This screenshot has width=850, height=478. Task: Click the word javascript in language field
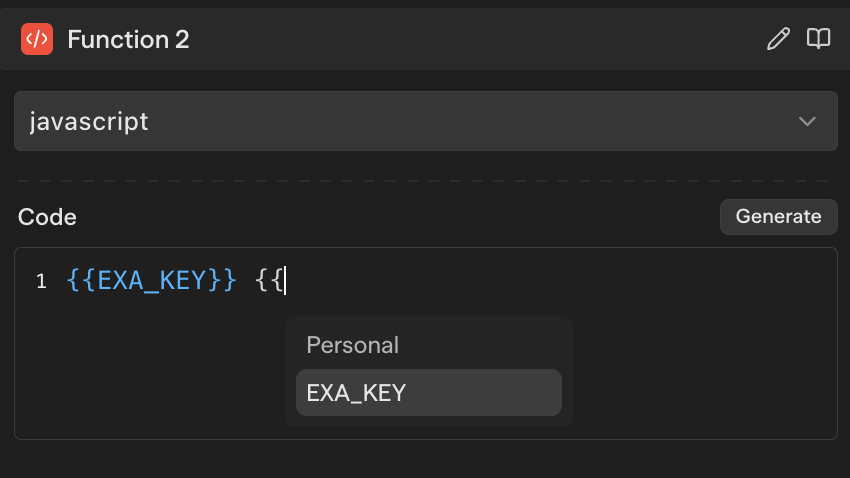pyautogui.click(x=89, y=122)
